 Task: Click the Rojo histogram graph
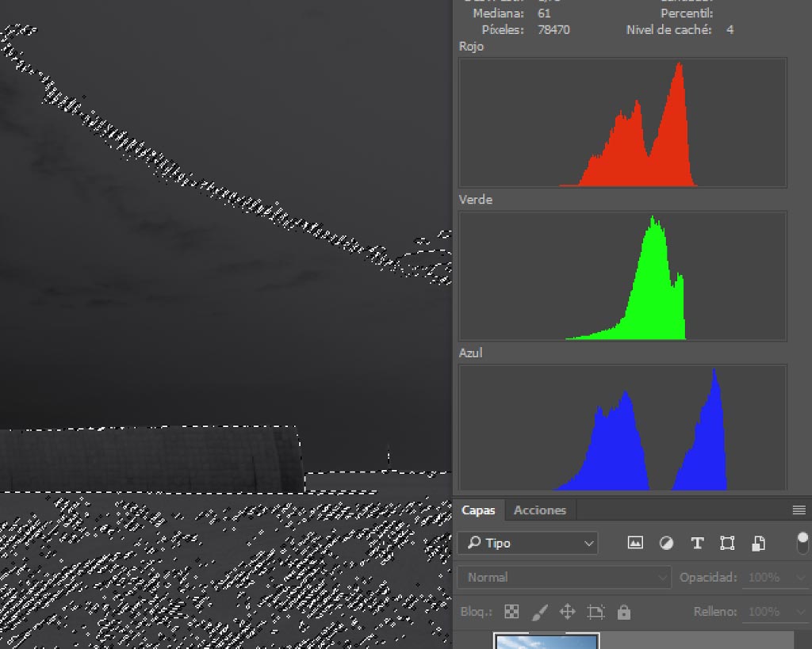(622, 123)
